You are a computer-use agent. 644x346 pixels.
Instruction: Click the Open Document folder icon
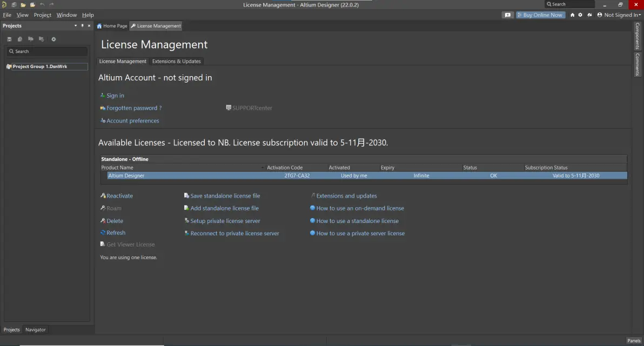click(x=23, y=4)
